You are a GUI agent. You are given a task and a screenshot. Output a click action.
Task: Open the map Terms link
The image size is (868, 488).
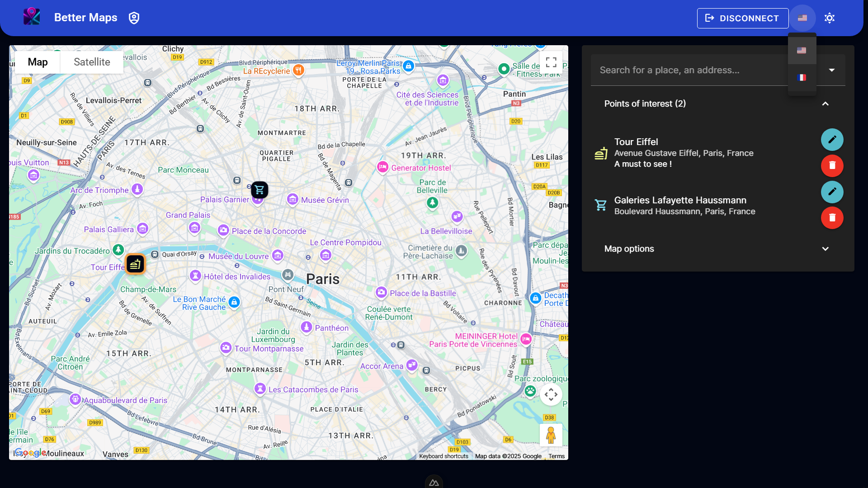[556, 456]
